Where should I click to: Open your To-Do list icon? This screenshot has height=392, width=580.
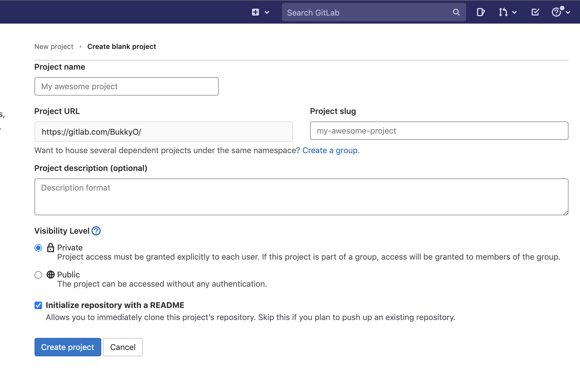pos(535,12)
